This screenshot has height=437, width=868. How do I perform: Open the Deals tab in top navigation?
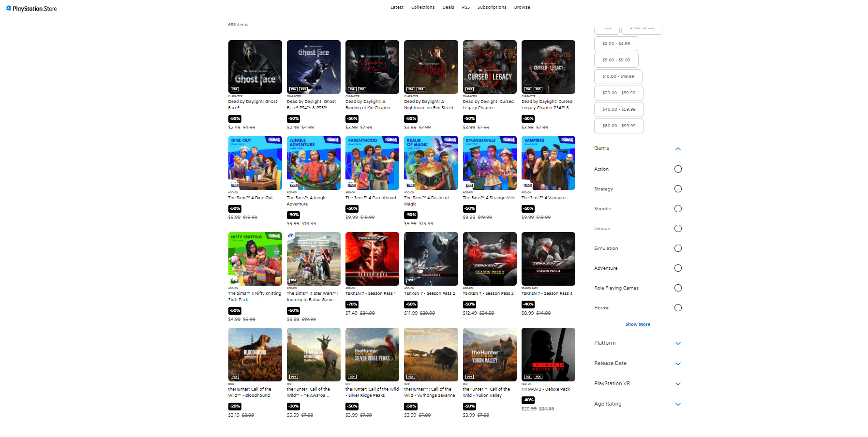click(x=448, y=7)
